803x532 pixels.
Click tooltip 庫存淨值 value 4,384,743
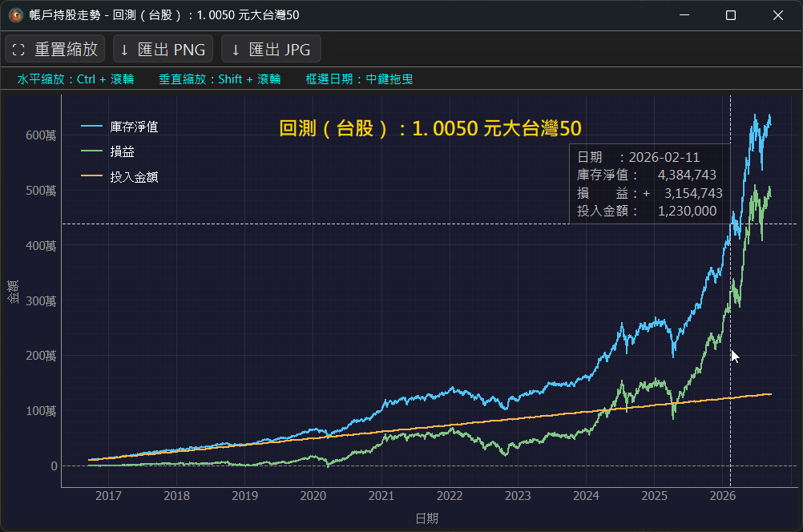687,175
